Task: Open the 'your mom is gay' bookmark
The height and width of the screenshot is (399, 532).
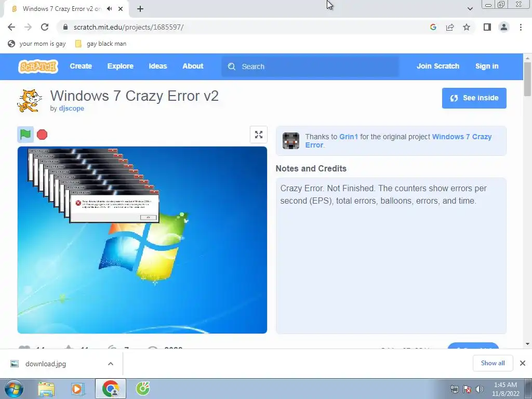Action: 37,44
